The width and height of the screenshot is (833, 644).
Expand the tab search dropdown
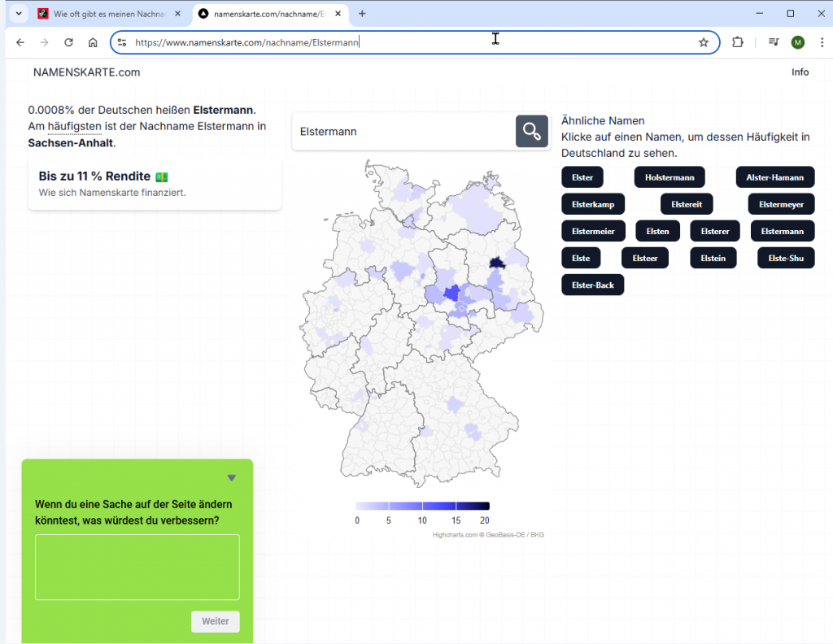(18, 14)
